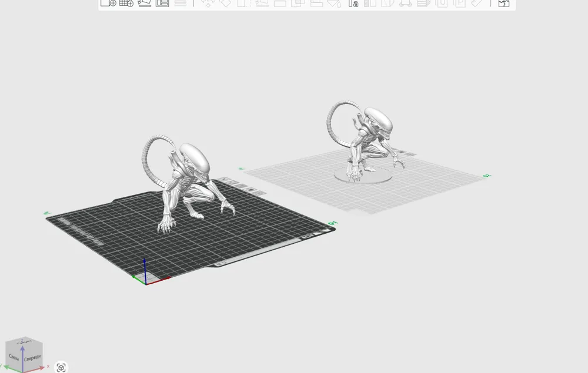Image resolution: width=588 pixels, height=373 pixels.
Task: Pick the measure tool ruler icon
Action: tap(476, 4)
